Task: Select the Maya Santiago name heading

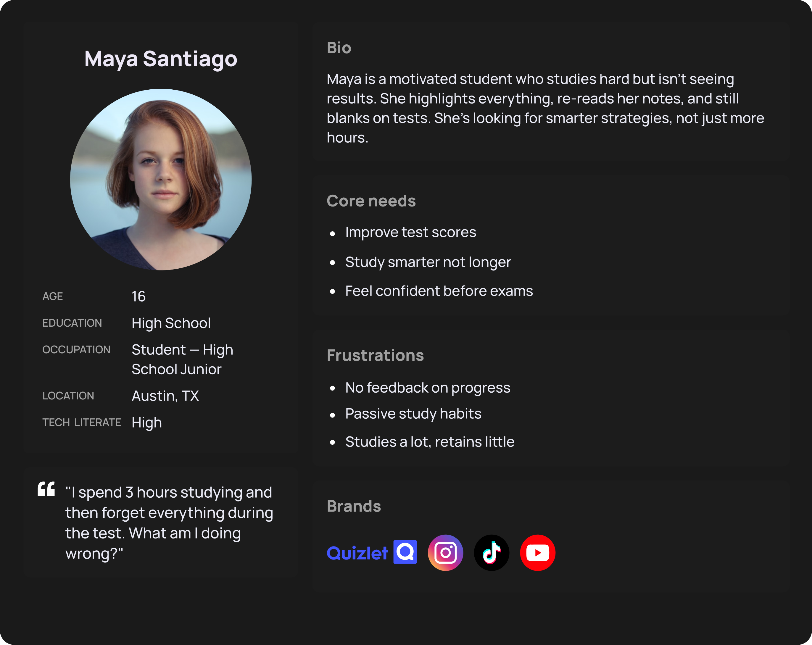Action: [x=161, y=59]
